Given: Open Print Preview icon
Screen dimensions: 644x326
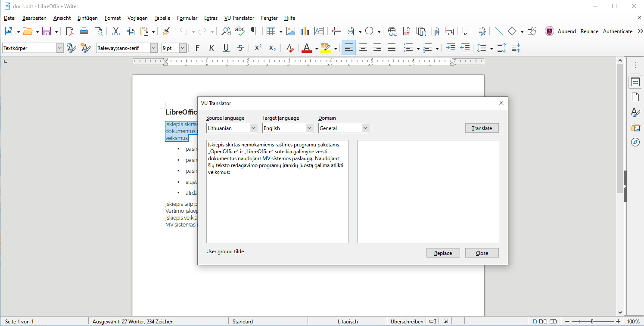Looking at the screenshot, I should (99, 31).
